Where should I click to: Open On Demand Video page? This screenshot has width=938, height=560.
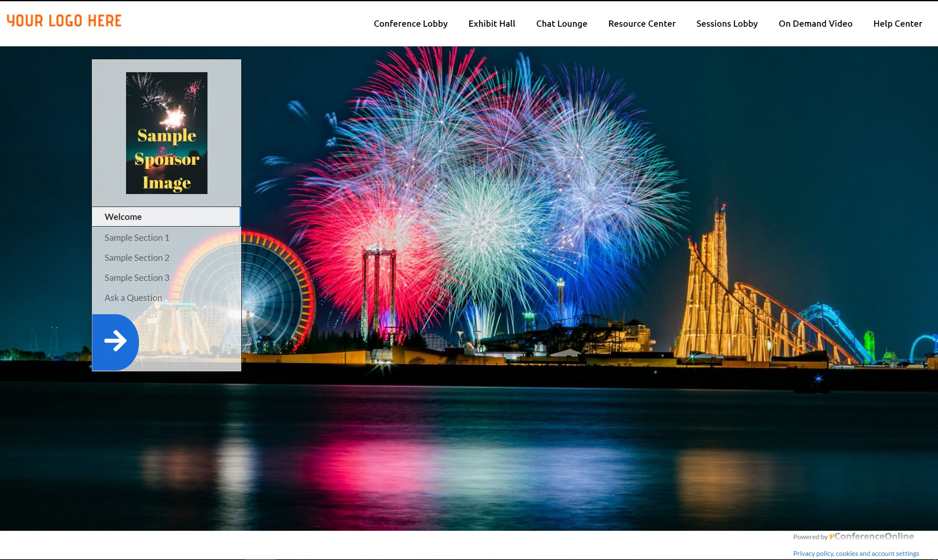point(815,24)
